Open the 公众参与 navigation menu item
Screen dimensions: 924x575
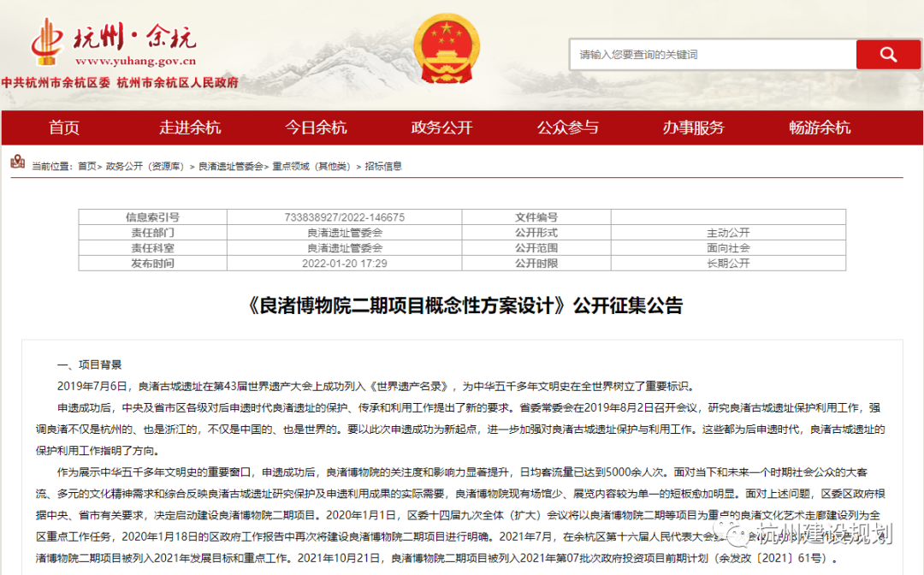point(567,127)
